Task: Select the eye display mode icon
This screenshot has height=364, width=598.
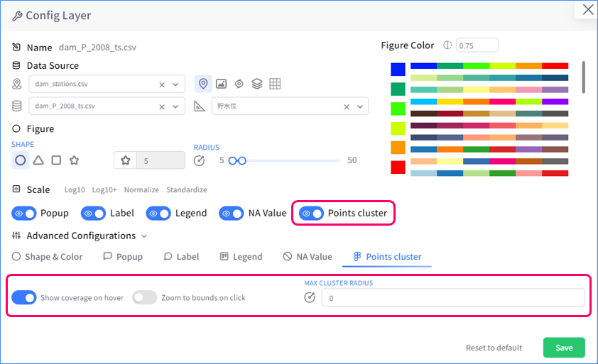Action: [239, 84]
